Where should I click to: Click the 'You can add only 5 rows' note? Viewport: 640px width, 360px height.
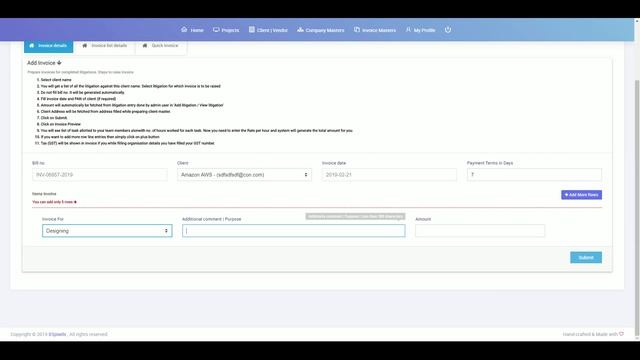pyautogui.click(x=54, y=202)
